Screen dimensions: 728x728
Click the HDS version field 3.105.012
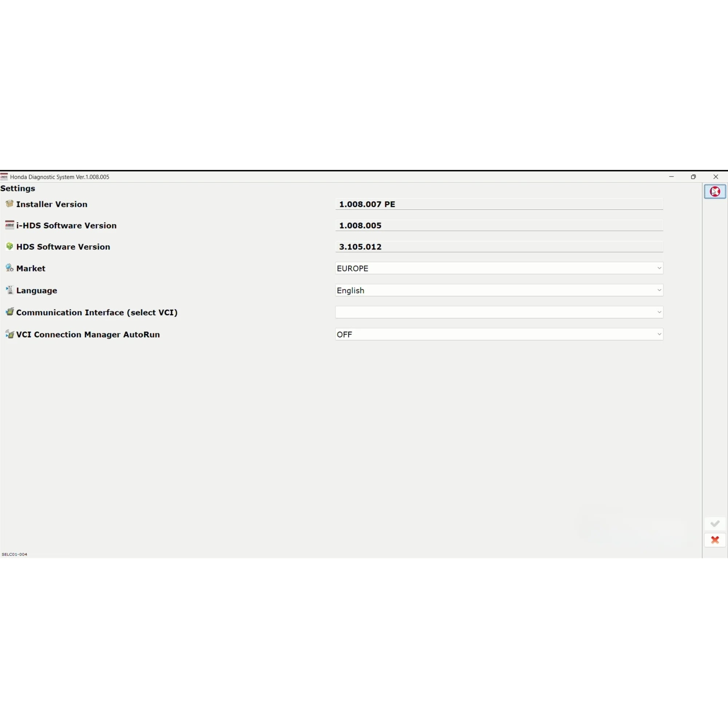pyautogui.click(x=499, y=246)
